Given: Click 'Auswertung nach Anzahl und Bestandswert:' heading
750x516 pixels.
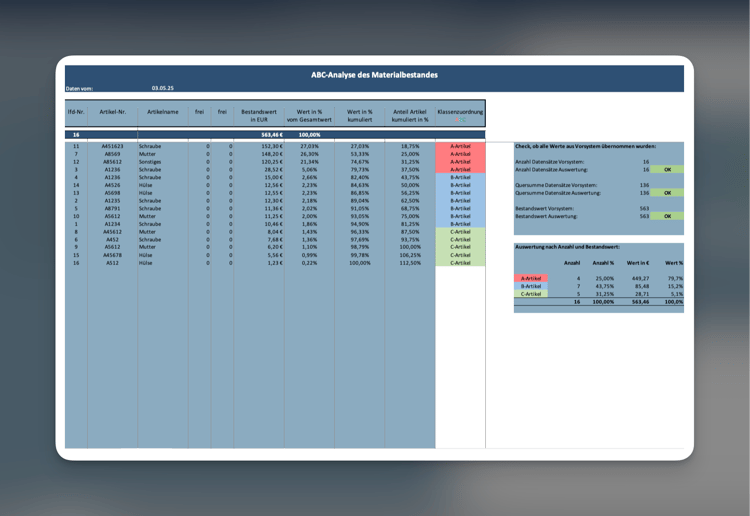Looking at the screenshot, I should point(567,247).
